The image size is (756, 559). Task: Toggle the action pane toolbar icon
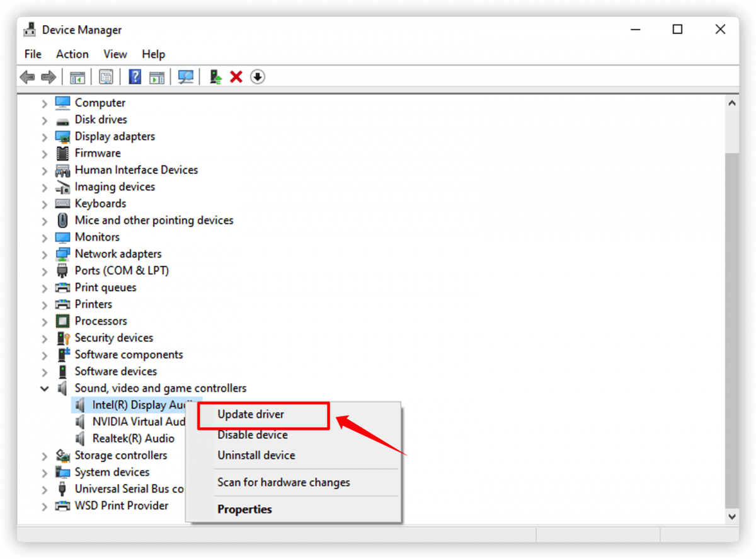click(157, 77)
